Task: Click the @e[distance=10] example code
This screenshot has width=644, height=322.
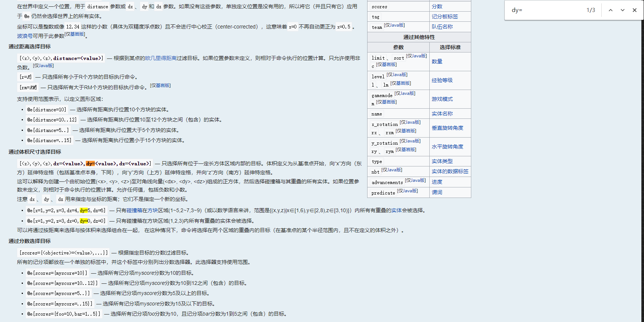Action: click(x=46, y=109)
